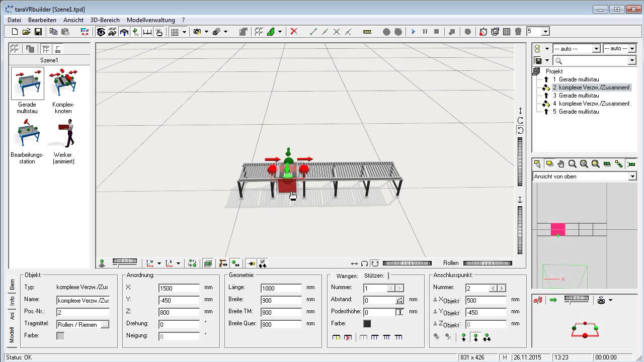Copy selection using the copy icon
The width and height of the screenshot is (644, 362).
[x=53, y=32]
